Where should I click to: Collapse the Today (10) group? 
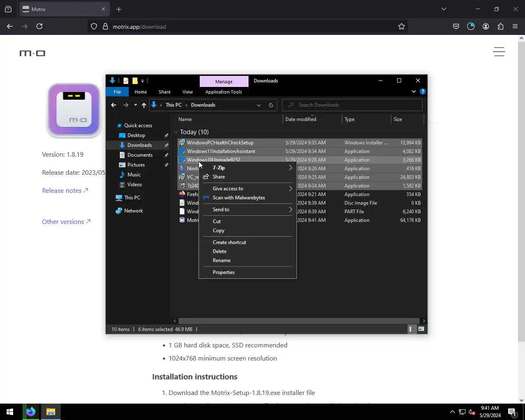176,132
